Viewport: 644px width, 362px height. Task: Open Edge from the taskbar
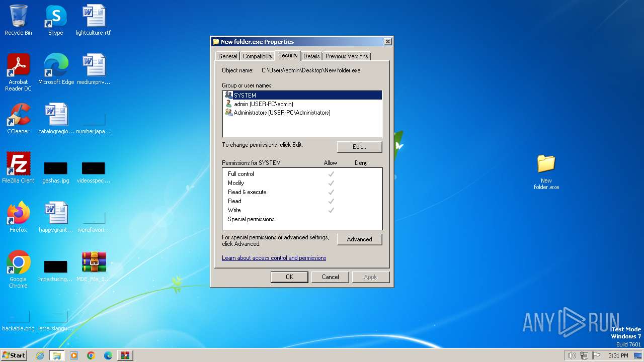click(x=108, y=355)
